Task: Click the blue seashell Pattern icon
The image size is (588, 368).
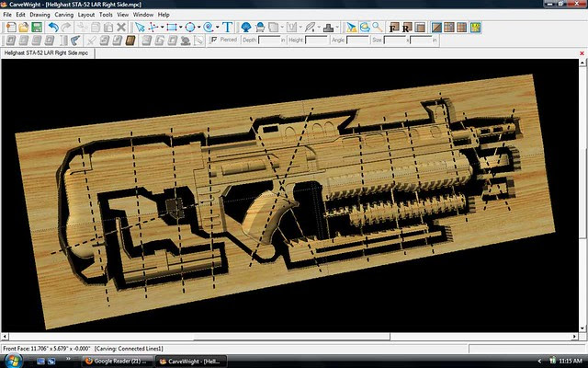Action: pos(246,27)
